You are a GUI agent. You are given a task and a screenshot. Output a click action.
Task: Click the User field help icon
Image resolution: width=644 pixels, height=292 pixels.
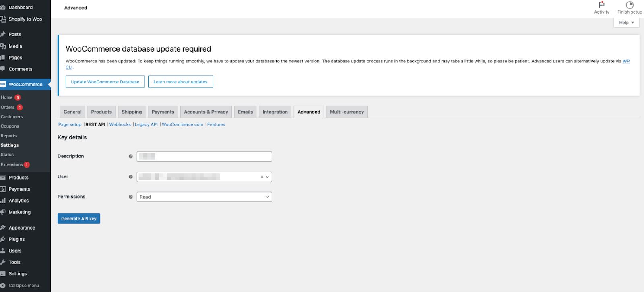pos(131,177)
